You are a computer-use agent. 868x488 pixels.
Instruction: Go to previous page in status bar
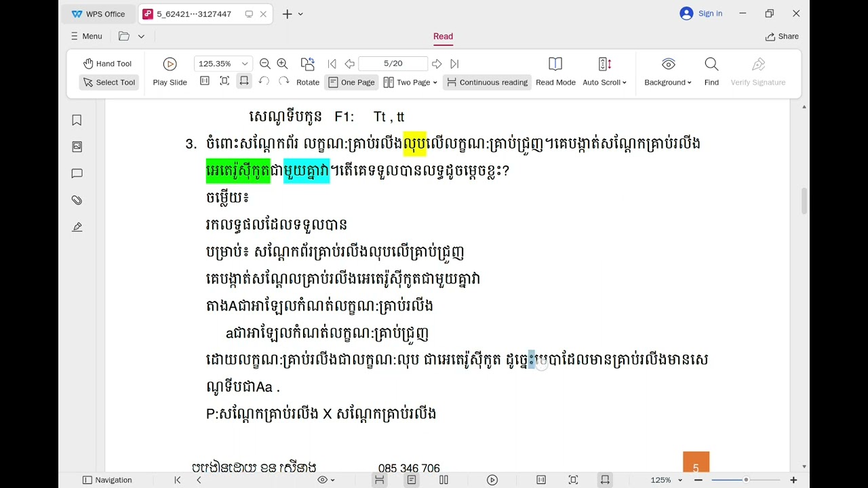click(x=199, y=480)
